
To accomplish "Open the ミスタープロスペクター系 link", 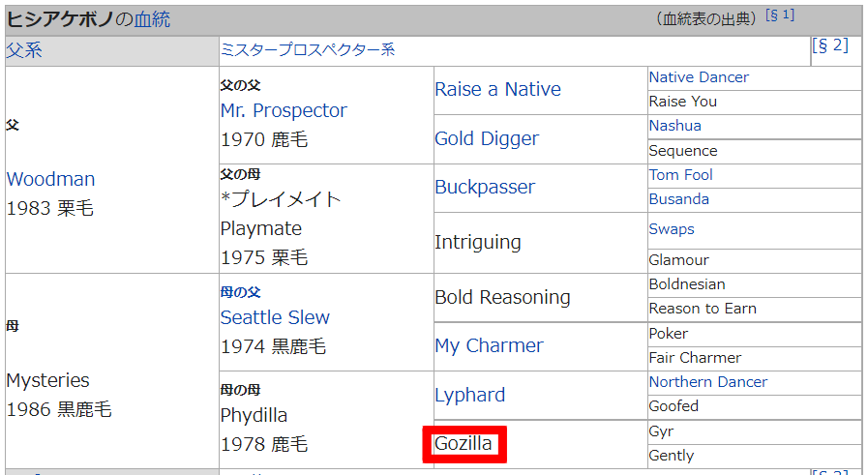I will tap(308, 50).
